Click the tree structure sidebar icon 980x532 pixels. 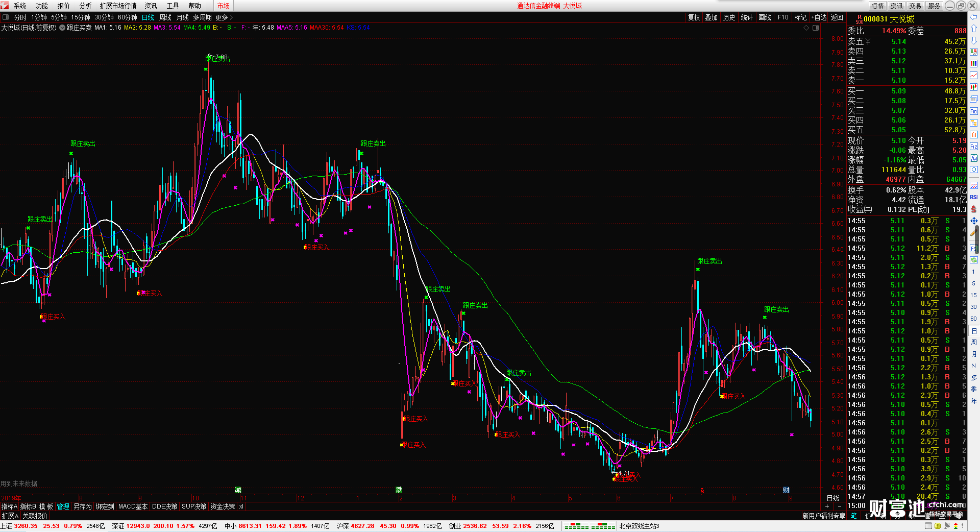(974, 123)
